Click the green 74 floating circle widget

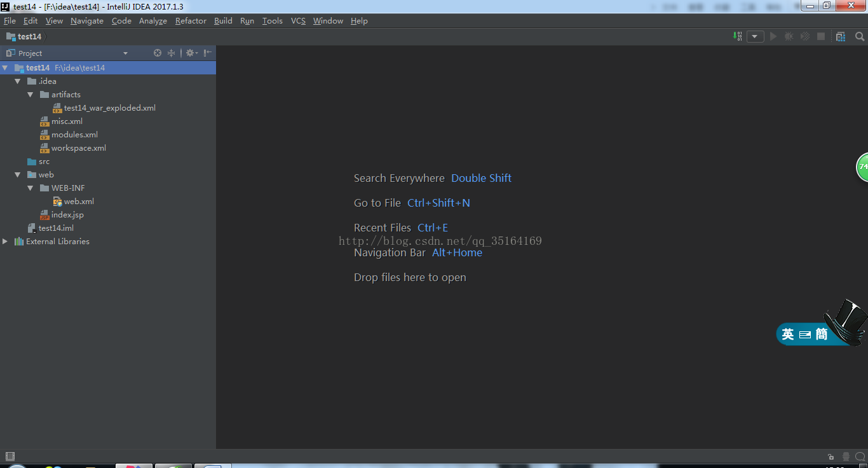point(862,167)
